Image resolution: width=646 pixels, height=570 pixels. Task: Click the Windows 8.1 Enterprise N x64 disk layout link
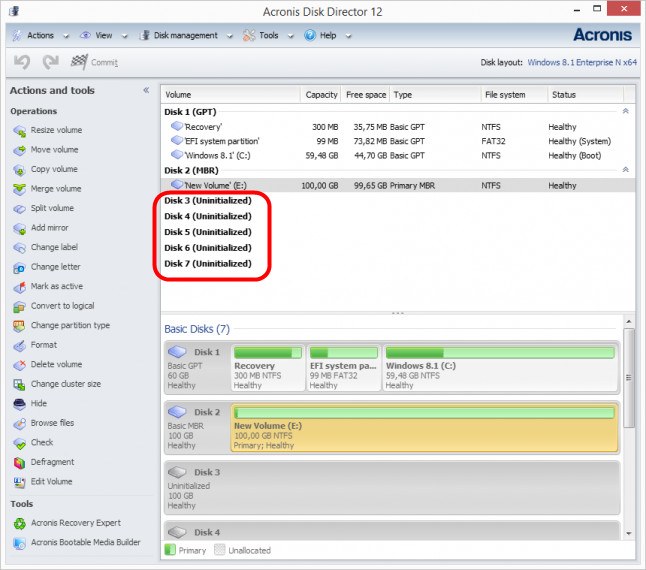582,62
